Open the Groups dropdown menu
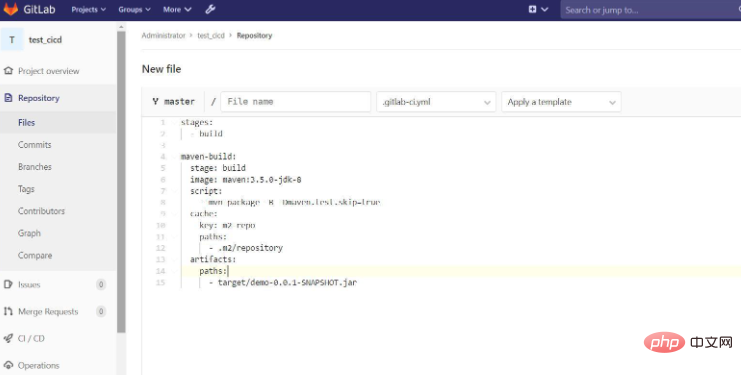The width and height of the screenshot is (743, 375). tap(135, 9)
